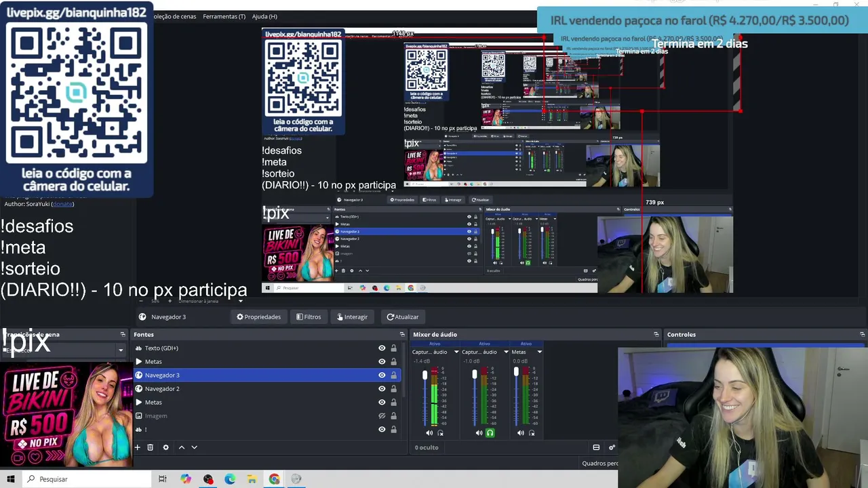
Task: Open first Captura de áudio channel menu
Action: pos(456,352)
